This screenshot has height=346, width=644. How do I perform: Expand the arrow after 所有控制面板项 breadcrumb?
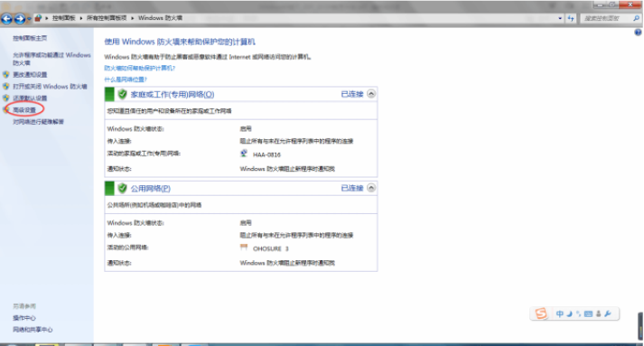(x=132, y=18)
